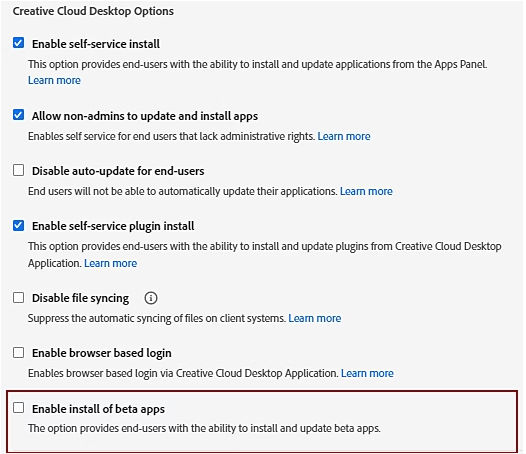Screen dimensions: 526x454
Task: Click the Enable self-service install label
Action: 96,44
